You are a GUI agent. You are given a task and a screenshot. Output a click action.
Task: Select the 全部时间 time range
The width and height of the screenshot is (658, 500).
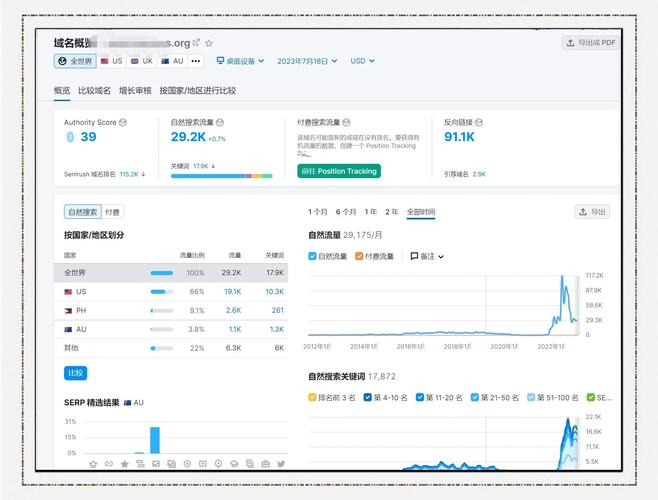(x=421, y=212)
